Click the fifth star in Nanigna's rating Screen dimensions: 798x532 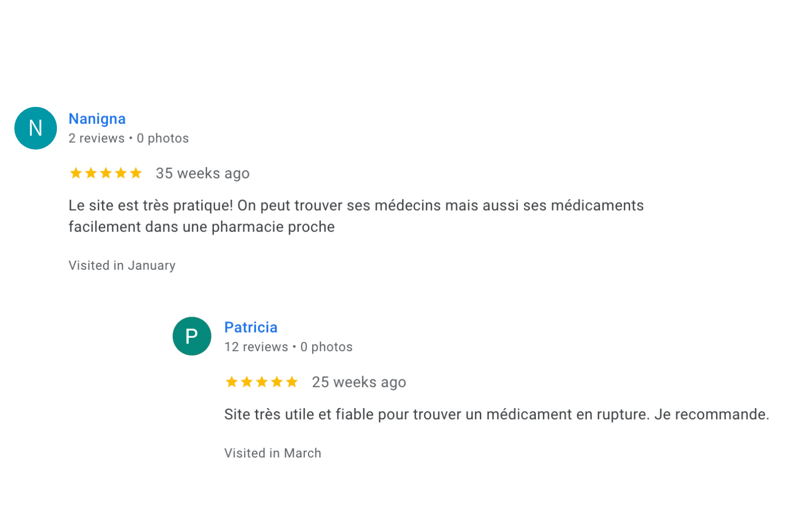(x=136, y=173)
